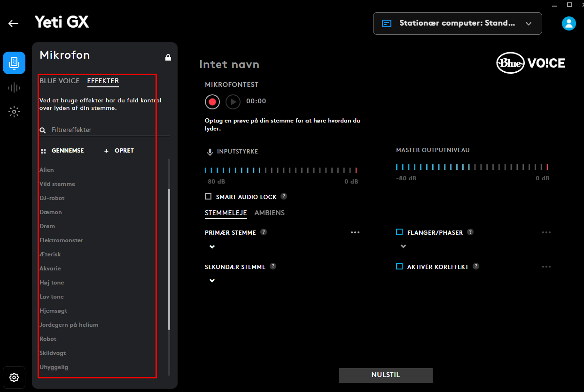Open Aktivér koreffekt more options menu
The width and height of the screenshot is (584, 392).
point(546,267)
